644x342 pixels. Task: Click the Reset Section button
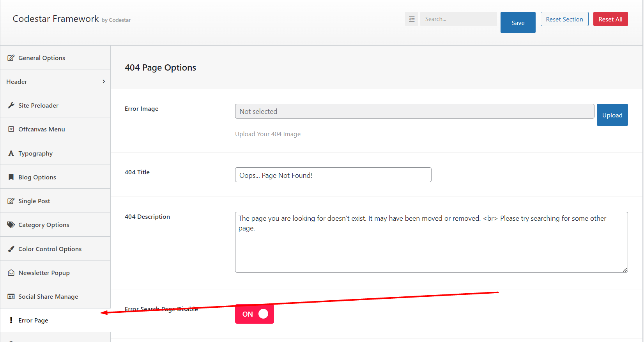564,19
